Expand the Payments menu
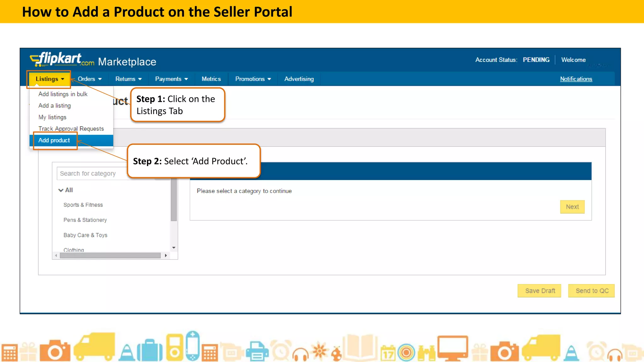The width and height of the screenshot is (644, 362). point(171,79)
